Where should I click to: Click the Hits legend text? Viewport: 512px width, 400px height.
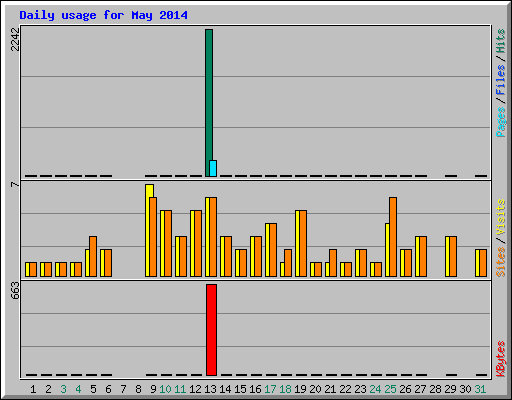501,41
